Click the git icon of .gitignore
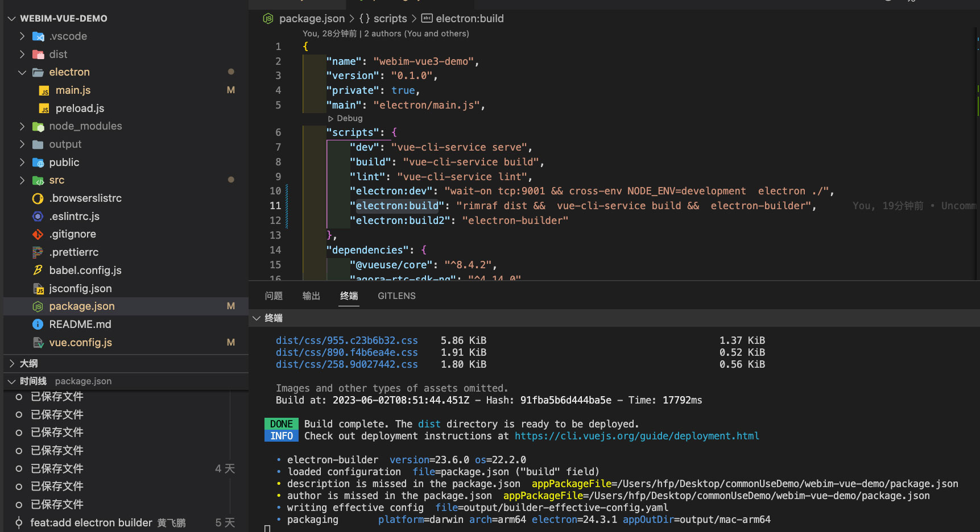Screen dimensions: 980x532 tap(38, 234)
